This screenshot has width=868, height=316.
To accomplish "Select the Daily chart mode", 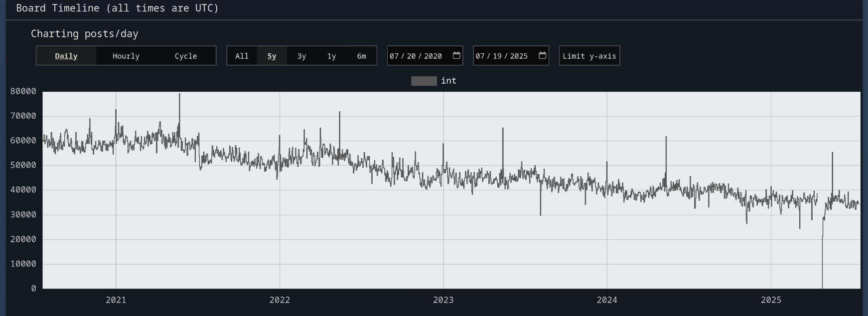I will 66,56.
